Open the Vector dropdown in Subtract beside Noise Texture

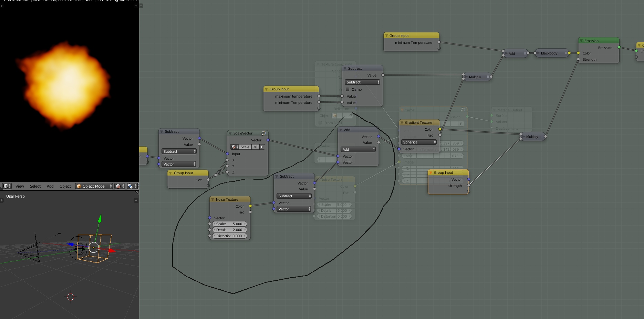click(x=294, y=209)
